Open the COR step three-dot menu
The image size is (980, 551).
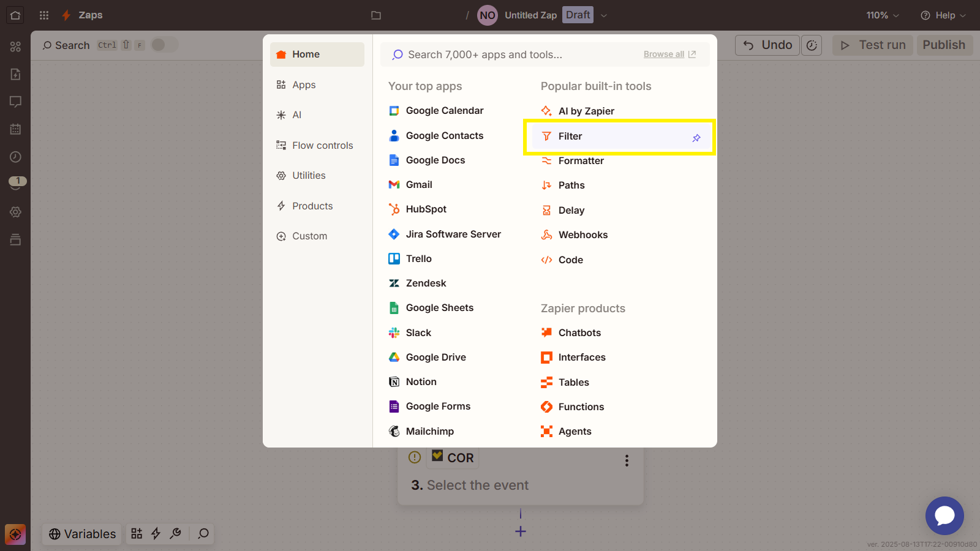pos(627,460)
